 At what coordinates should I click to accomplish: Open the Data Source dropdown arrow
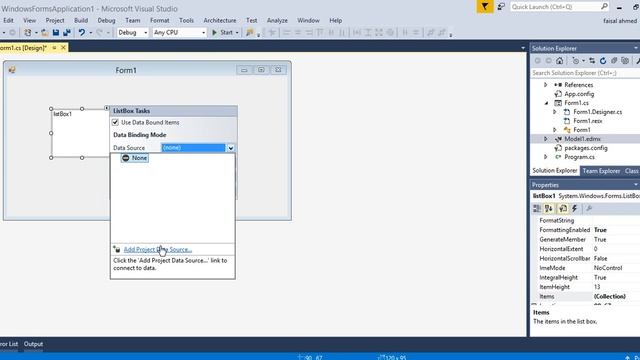tap(231, 148)
